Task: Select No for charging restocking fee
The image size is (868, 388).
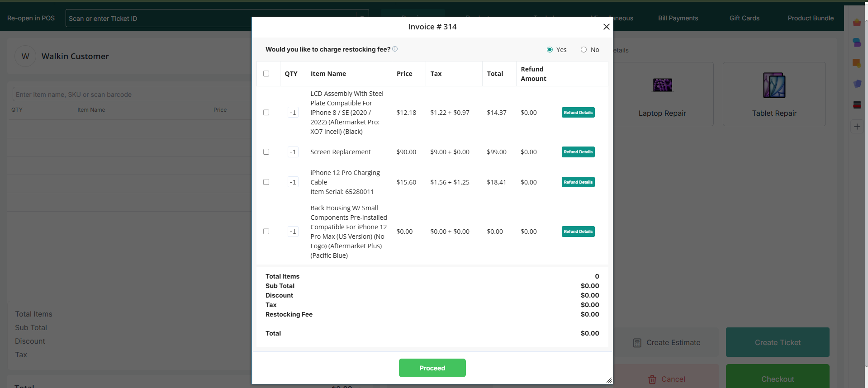Action: tap(583, 50)
